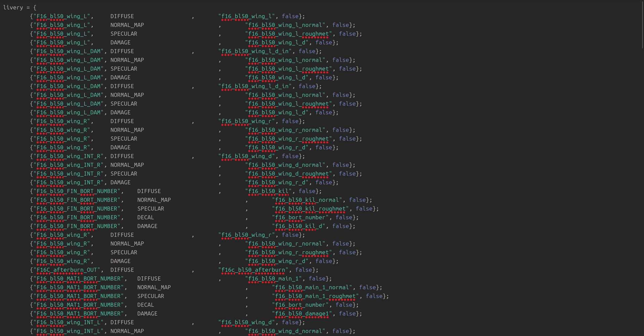Click NORMAL_MAP keyword in the wing_INT_L row

coord(127,331)
